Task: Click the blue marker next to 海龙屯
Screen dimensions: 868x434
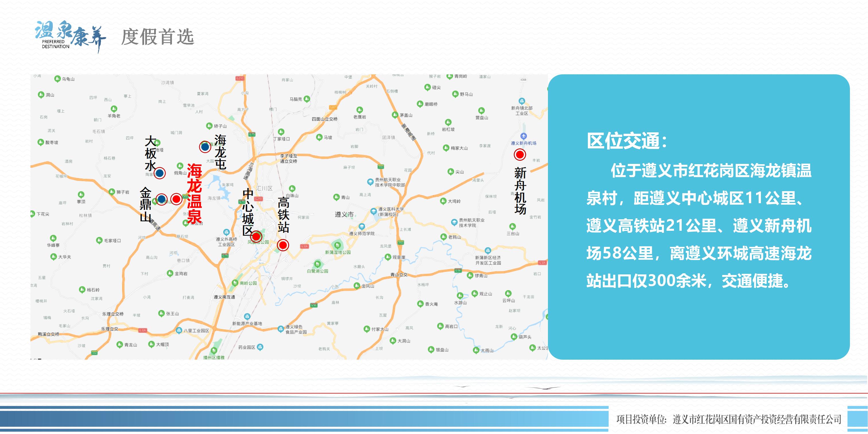Action: pyautogui.click(x=205, y=147)
